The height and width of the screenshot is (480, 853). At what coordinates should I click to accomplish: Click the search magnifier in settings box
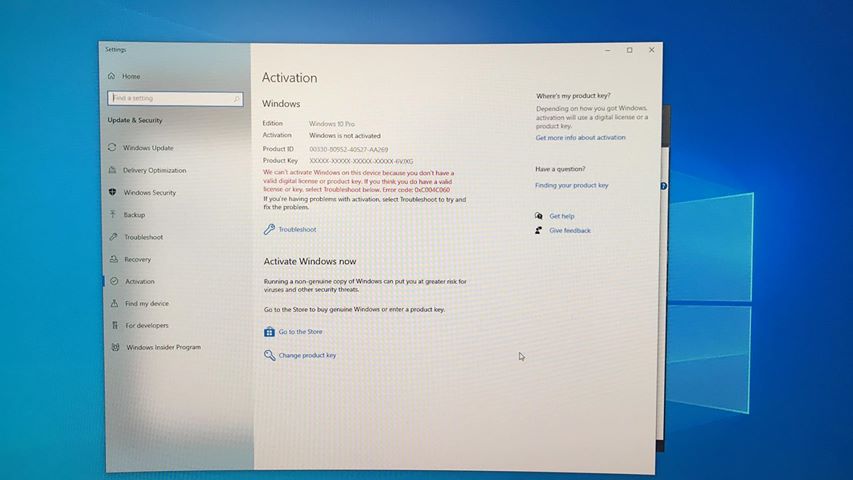click(x=237, y=99)
